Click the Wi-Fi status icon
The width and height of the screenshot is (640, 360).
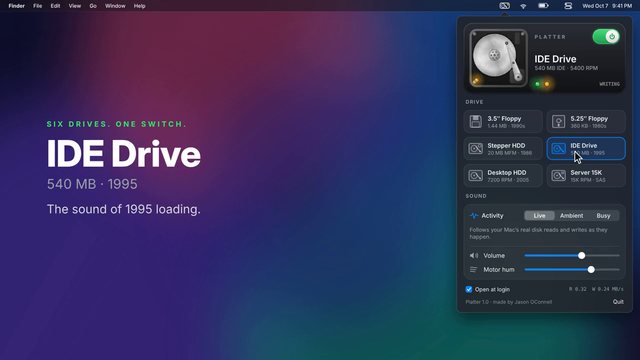coord(523,6)
